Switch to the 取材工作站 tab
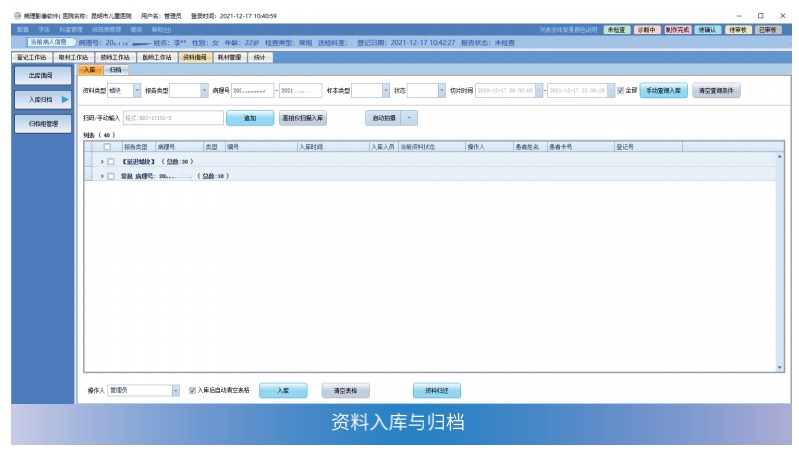The width and height of the screenshot is (799, 458). coord(73,57)
